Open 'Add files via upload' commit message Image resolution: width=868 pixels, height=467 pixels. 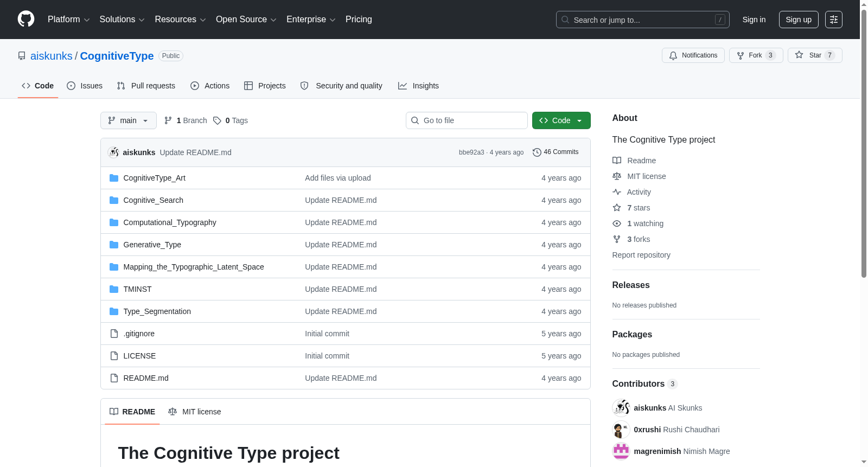pos(338,178)
